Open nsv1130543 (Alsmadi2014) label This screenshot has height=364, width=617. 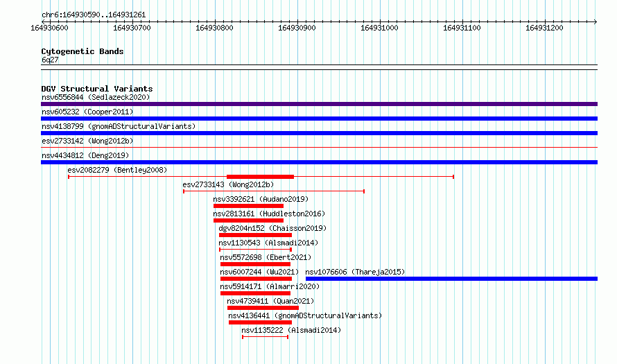coord(268,243)
